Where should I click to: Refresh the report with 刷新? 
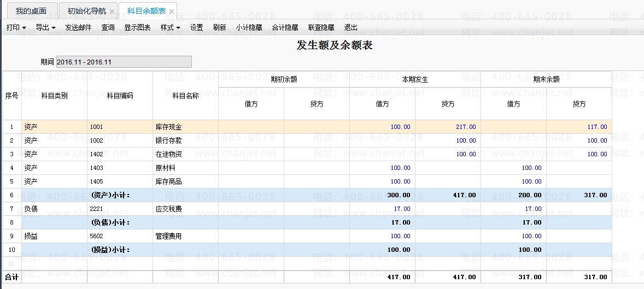pyautogui.click(x=220, y=27)
